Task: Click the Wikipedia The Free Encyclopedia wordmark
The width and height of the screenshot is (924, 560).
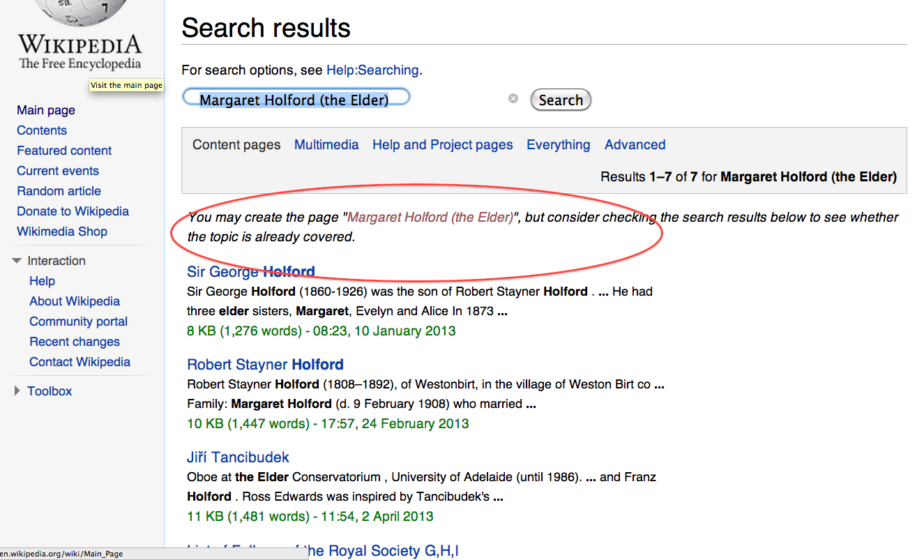Action: point(79,52)
